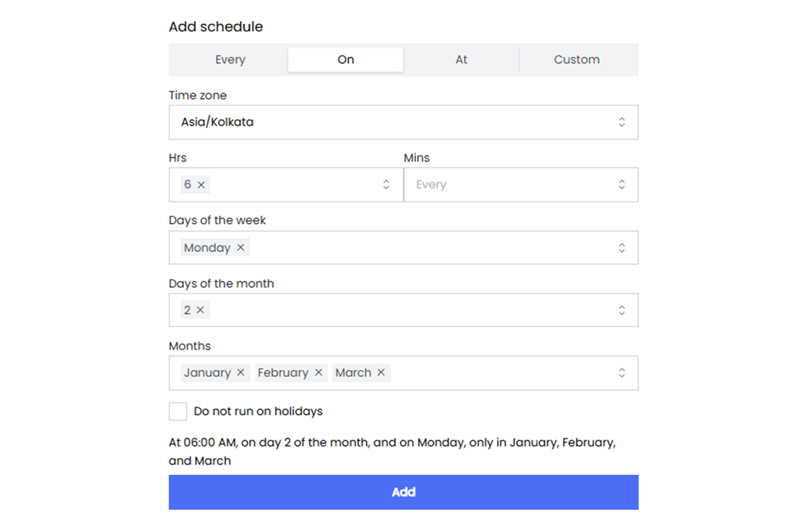Remove the February month tag
Viewport: 808px width, 532px height.
point(318,372)
